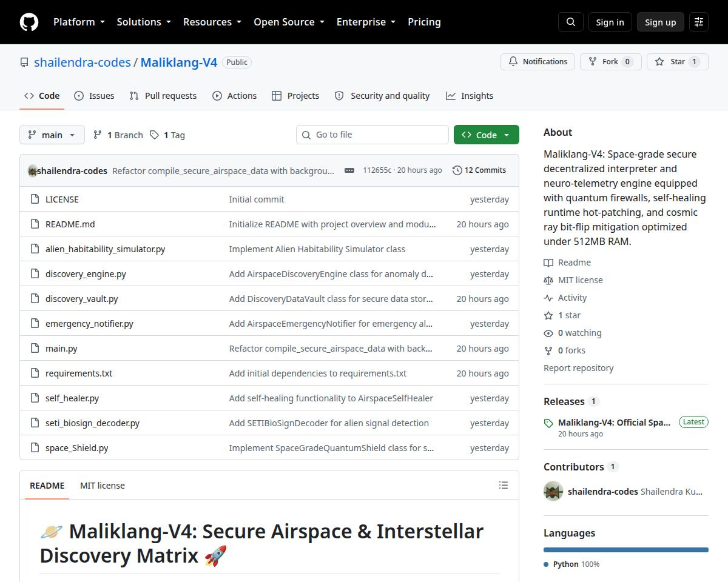Click the Sign in button
Image resolution: width=728 pixels, height=582 pixels.
click(610, 22)
